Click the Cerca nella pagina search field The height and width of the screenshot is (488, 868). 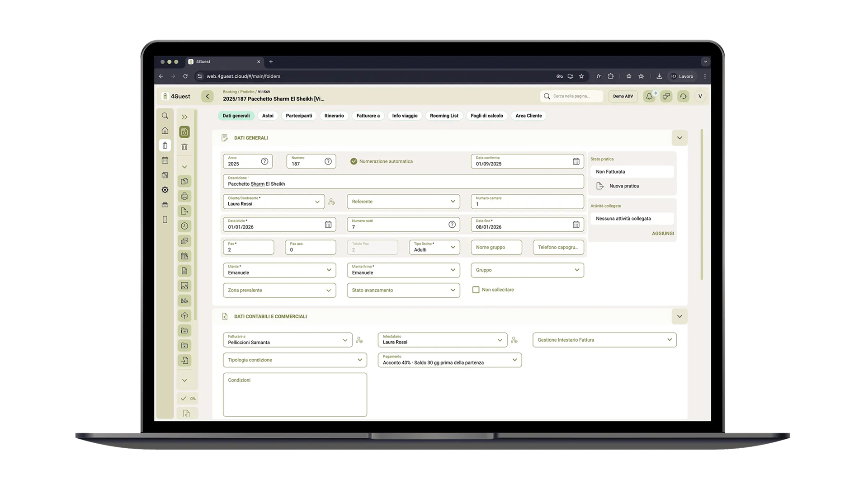571,96
